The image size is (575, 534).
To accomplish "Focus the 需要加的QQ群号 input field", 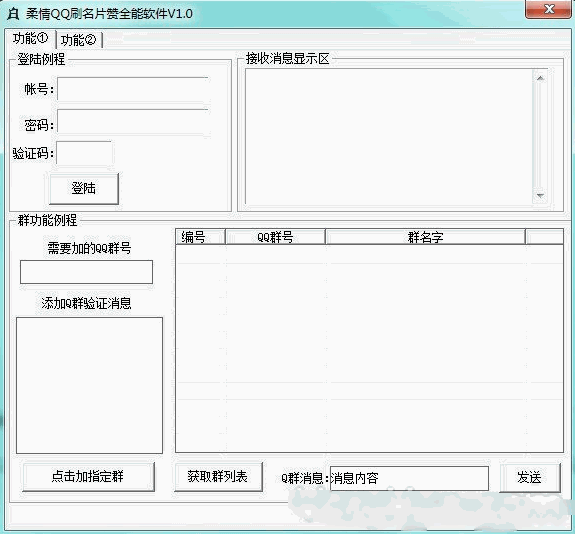I will (86, 272).
